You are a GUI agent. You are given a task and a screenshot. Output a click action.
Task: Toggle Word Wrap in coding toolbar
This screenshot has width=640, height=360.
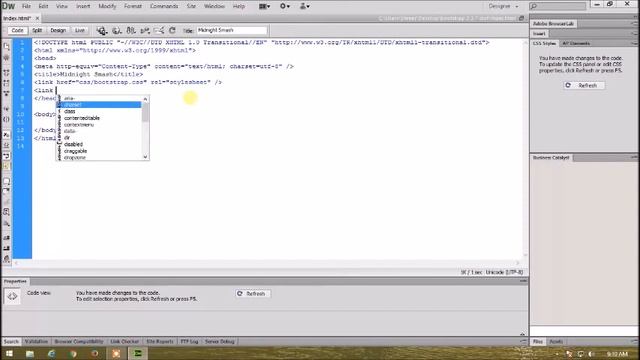[7, 156]
